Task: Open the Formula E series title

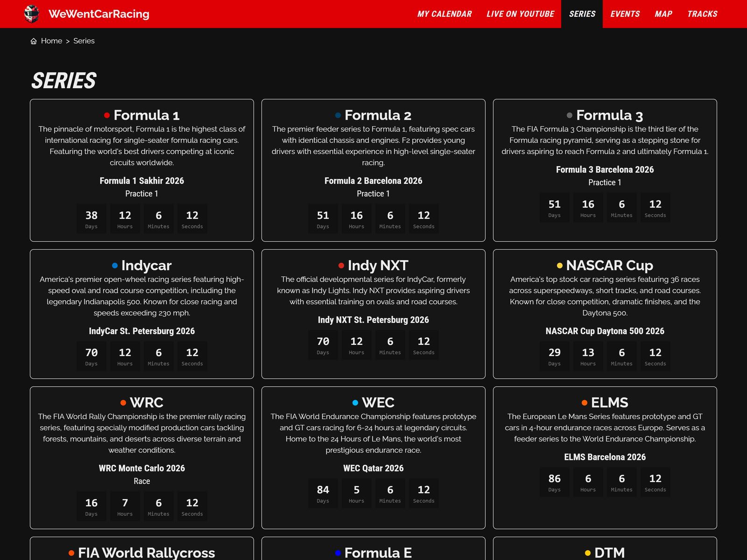Action: [378, 553]
